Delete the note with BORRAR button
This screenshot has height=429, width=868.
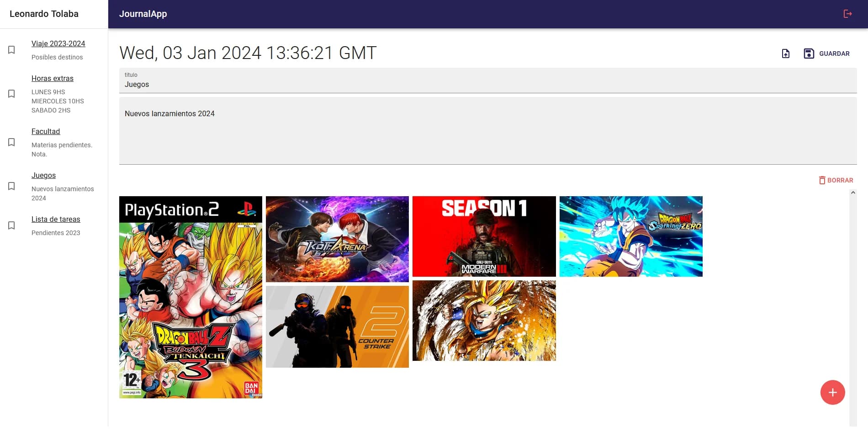(x=836, y=180)
